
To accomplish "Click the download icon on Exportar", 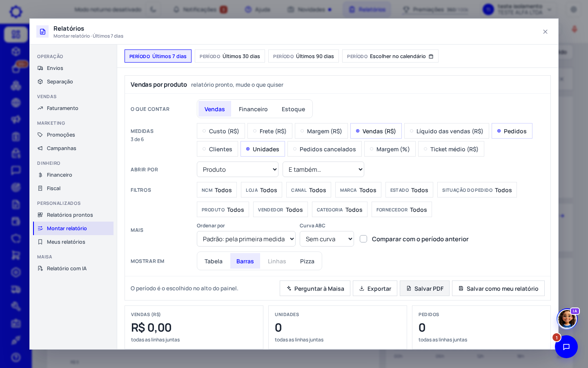I will coord(362,288).
